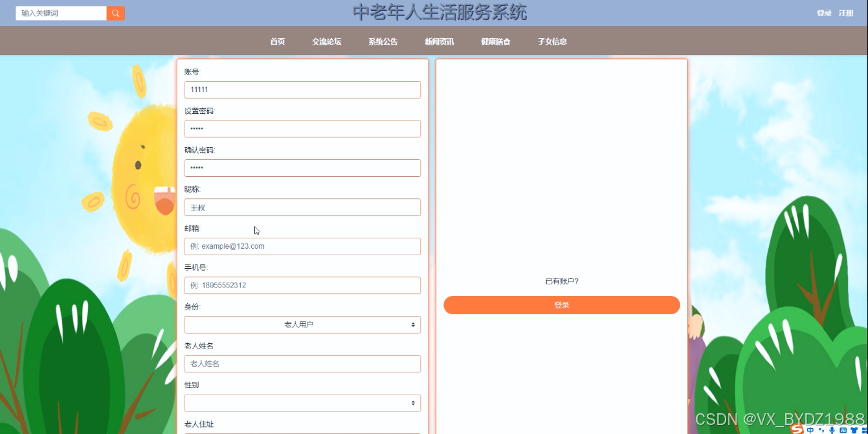
Task: Click the 老人姓名 input field
Action: (x=302, y=363)
